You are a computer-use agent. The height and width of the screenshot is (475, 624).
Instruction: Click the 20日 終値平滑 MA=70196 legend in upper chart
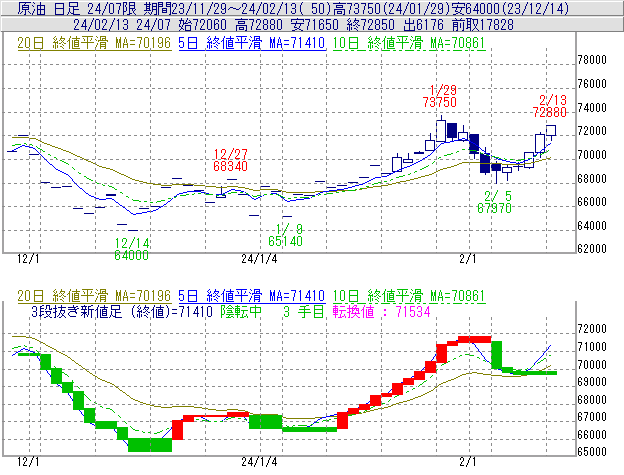pyautogui.click(x=94, y=43)
